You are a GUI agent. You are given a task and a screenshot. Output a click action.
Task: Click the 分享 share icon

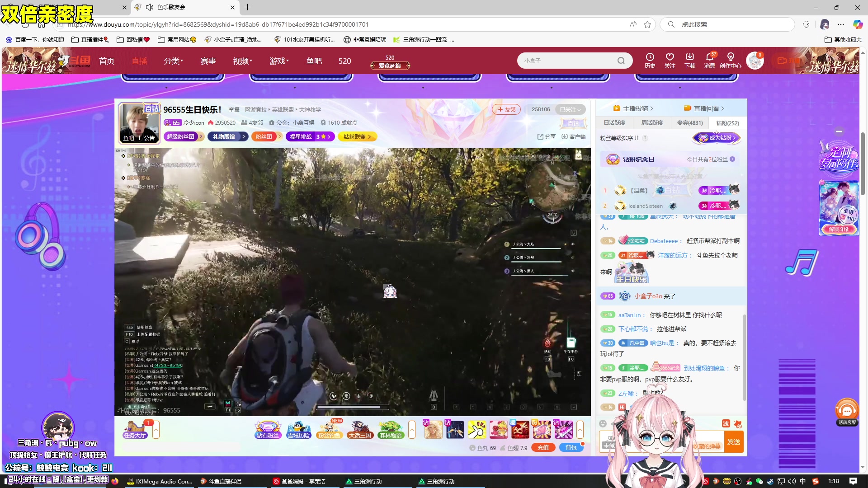point(546,136)
